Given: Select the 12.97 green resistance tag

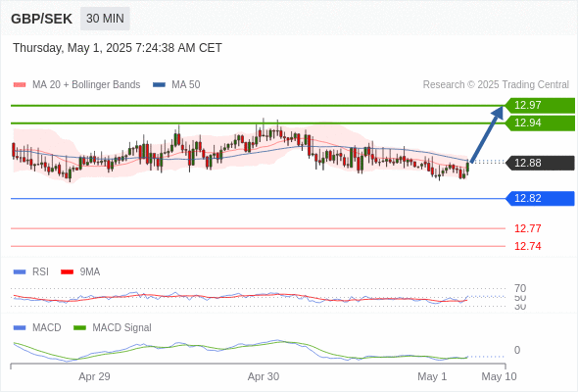Looking at the screenshot, I should pos(540,106).
